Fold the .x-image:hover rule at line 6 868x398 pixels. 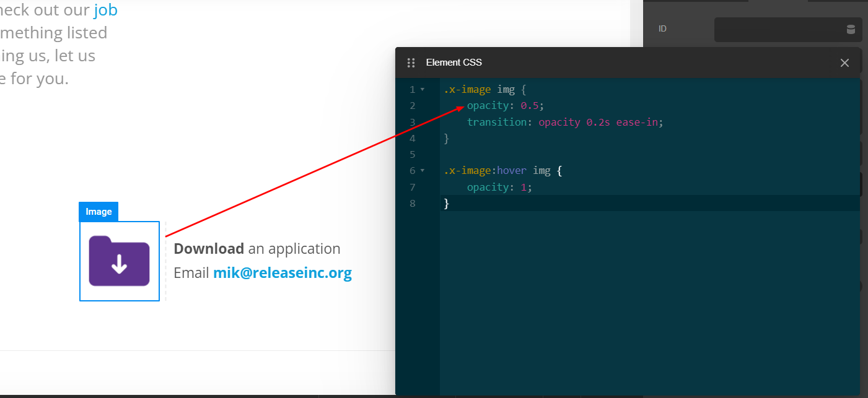pyautogui.click(x=423, y=171)
